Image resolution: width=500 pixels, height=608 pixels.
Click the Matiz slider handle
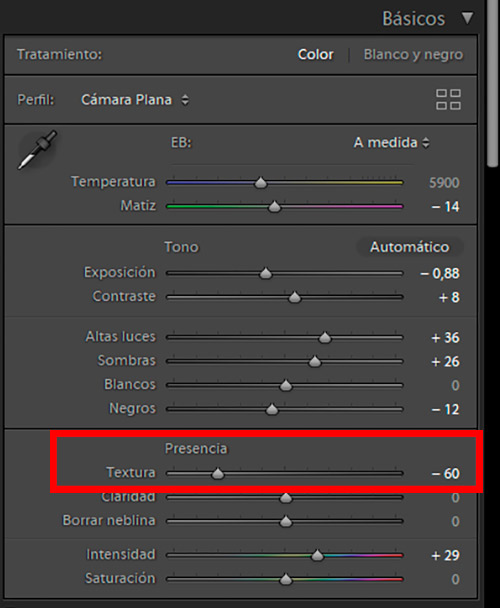274,206
